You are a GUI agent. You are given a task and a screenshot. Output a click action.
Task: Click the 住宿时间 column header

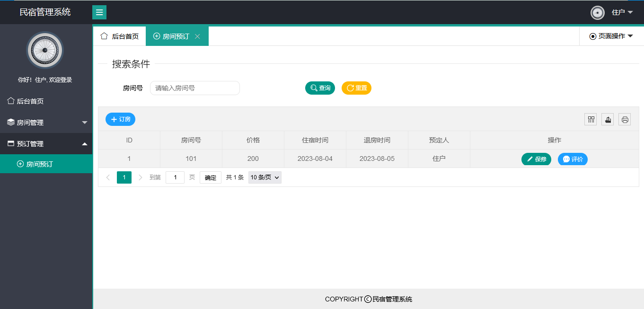coord(315,140)
